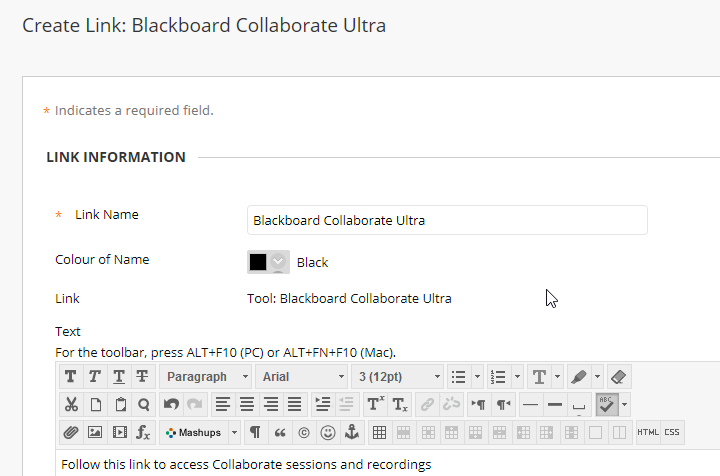This screenshot has height=476, width=720.
Task: Open the Arial font family dropdown
Action: tap(302, 377)
